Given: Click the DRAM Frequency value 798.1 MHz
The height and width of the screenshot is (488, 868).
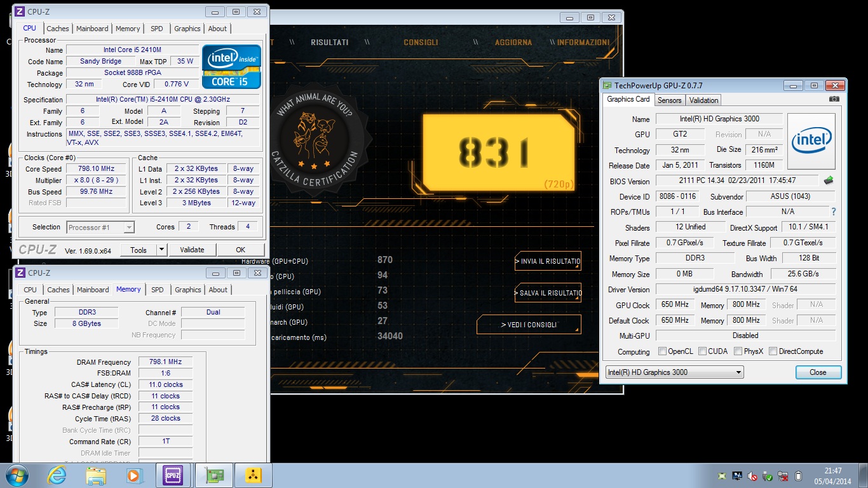Looking at the screenshot, I should click(165, 362).
